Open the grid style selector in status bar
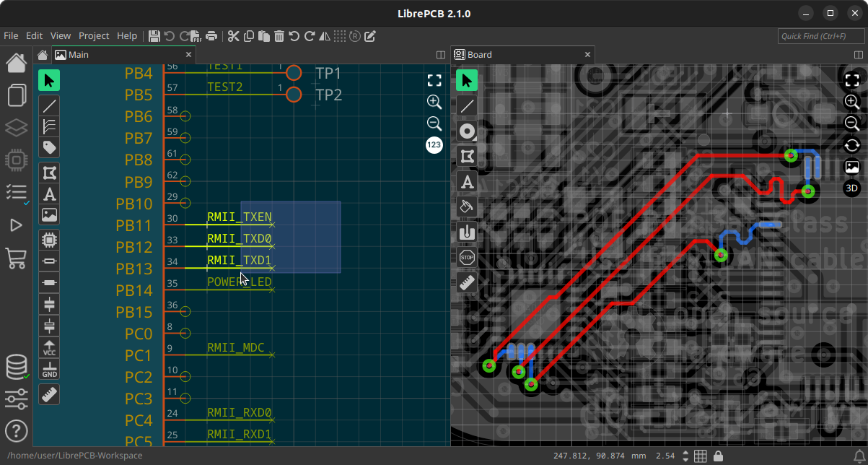Image resolution: width=868 pixels, height=465 pixels. click(700, 456)
